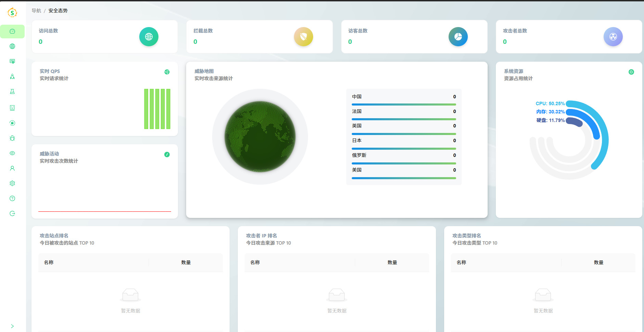Open settings via the gear icon
This screenshot has width=644, height=332.
12,183
